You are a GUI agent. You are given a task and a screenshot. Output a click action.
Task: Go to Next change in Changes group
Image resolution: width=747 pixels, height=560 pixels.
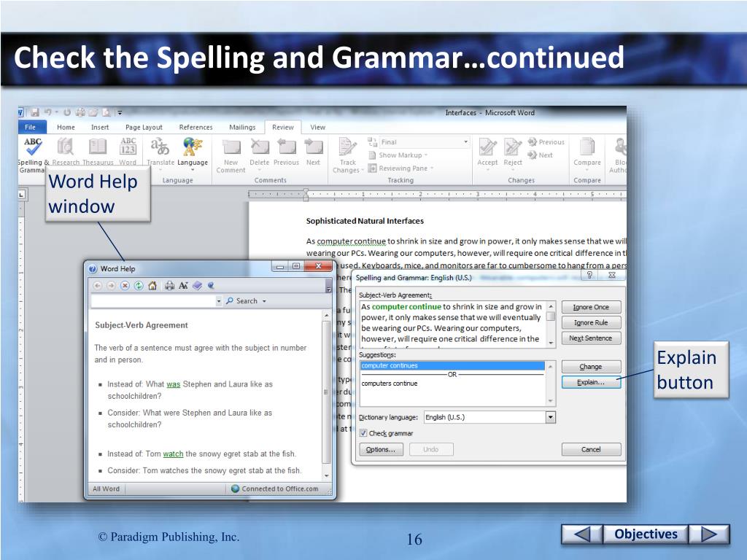point(541,155)
